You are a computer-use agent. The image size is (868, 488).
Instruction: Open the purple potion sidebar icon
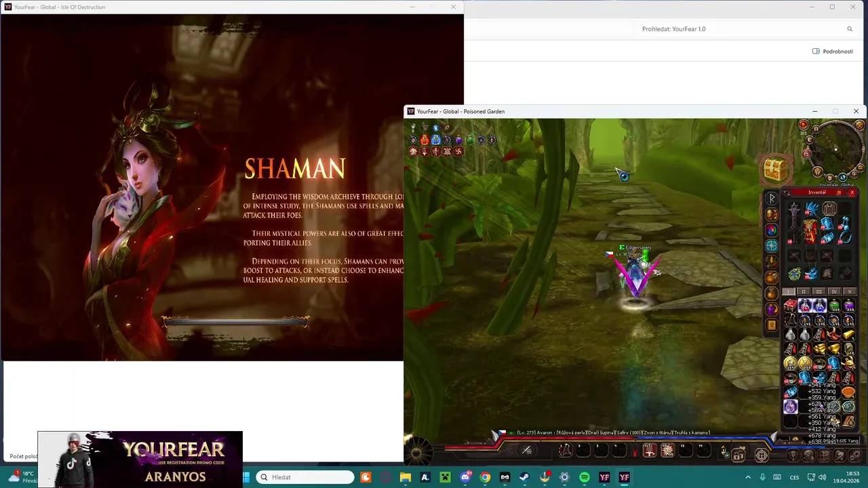[772, 309]
